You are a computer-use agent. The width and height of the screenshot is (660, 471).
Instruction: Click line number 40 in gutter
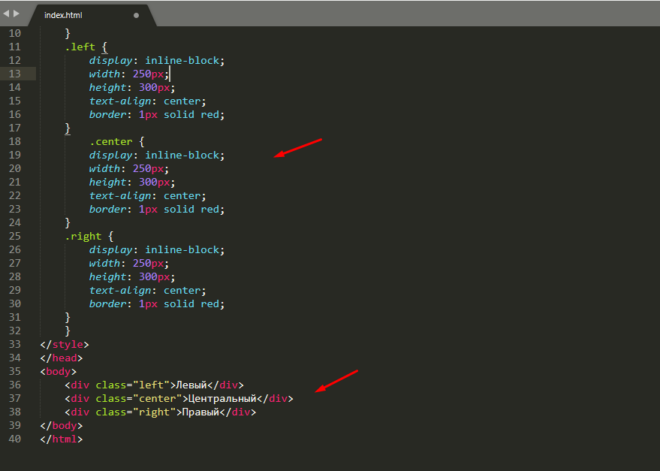[15, 439]
